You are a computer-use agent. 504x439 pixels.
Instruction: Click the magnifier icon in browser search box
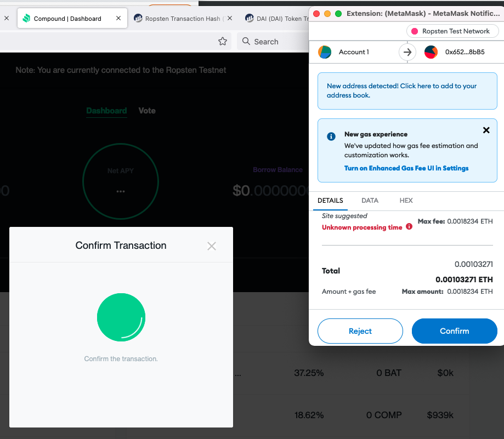(246, 41)
